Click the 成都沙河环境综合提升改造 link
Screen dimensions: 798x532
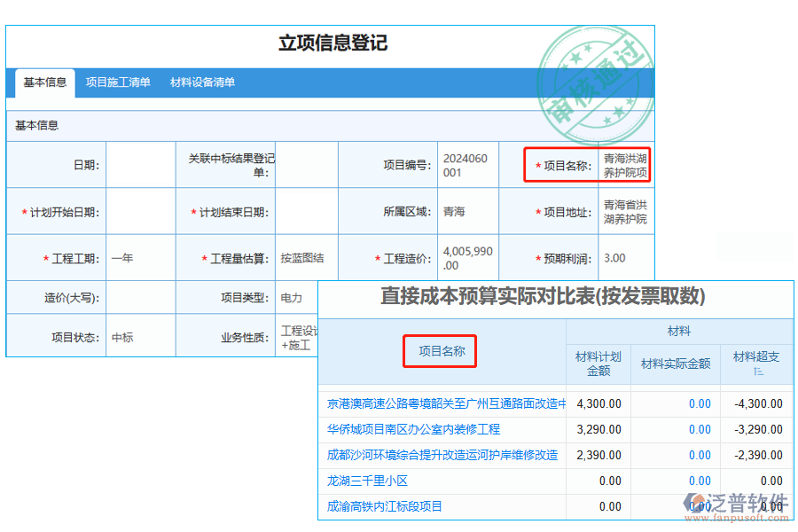(443, 455)
